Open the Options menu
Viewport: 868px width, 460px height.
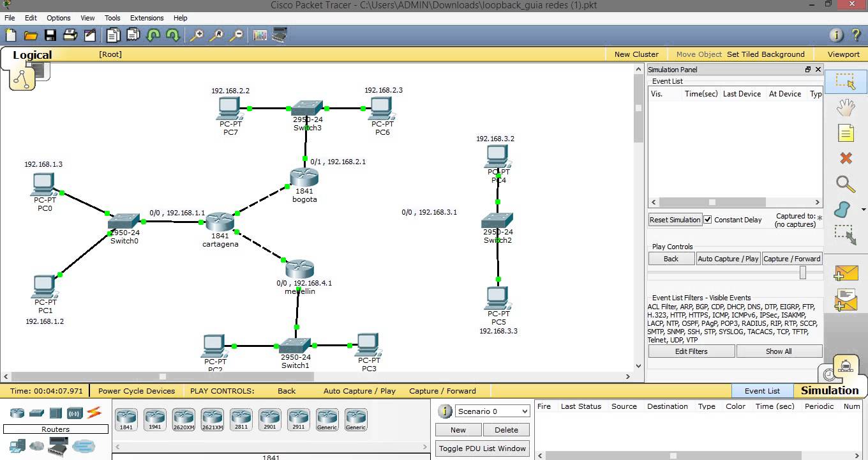59,18
